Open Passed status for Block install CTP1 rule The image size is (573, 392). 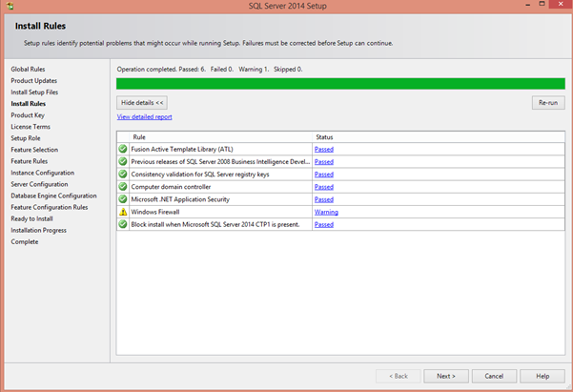coord(324,224)
